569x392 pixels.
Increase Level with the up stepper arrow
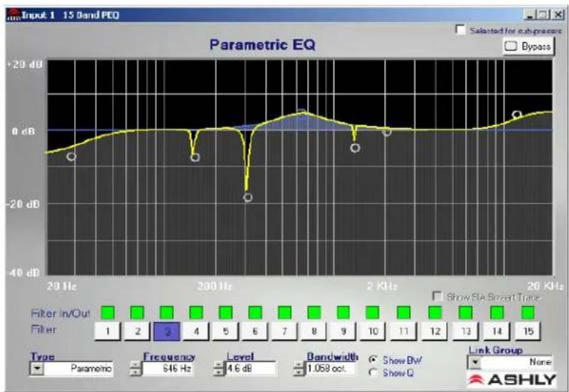219,365
